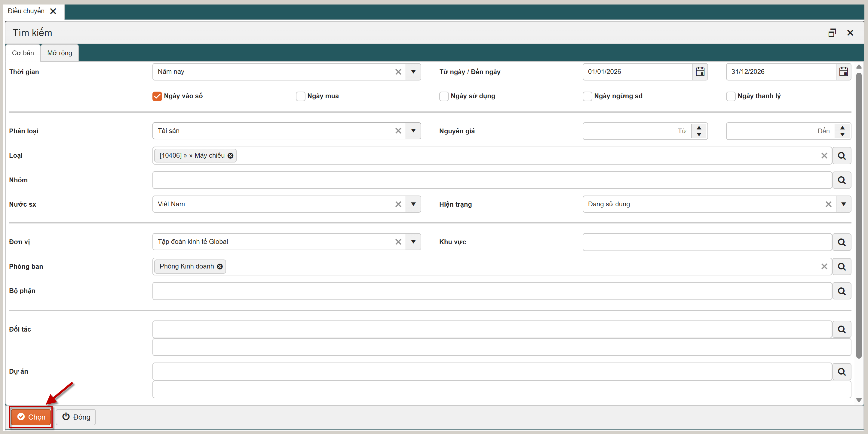Switch to the Mở rộng tab
868x434 pixels.
tap(60, 53)
